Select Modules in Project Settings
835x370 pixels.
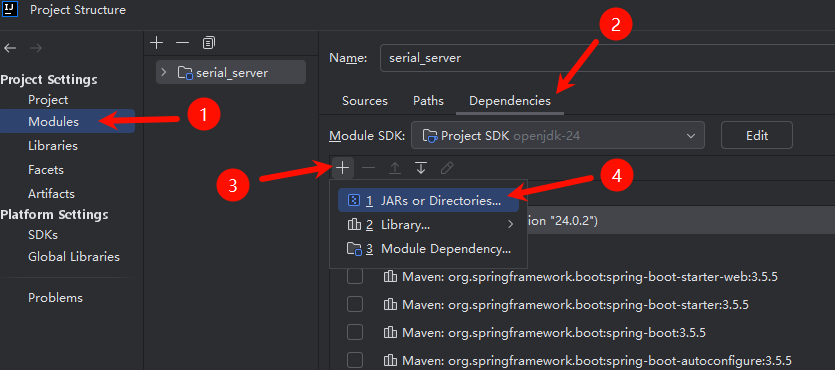tap(67, 121)
